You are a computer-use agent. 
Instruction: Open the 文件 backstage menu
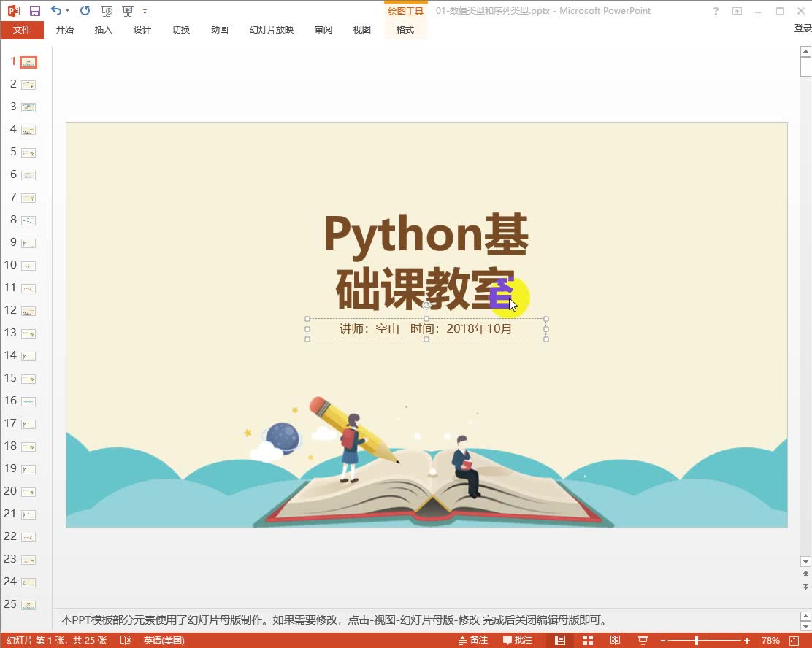[x=23, y=30]
